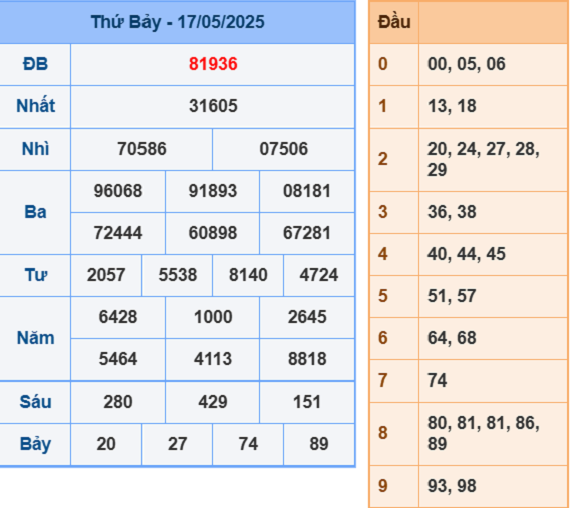Screen dimensions: 571x508
Task: Click head digit 8 in Đầu column
Action: [x=382, y=433]
